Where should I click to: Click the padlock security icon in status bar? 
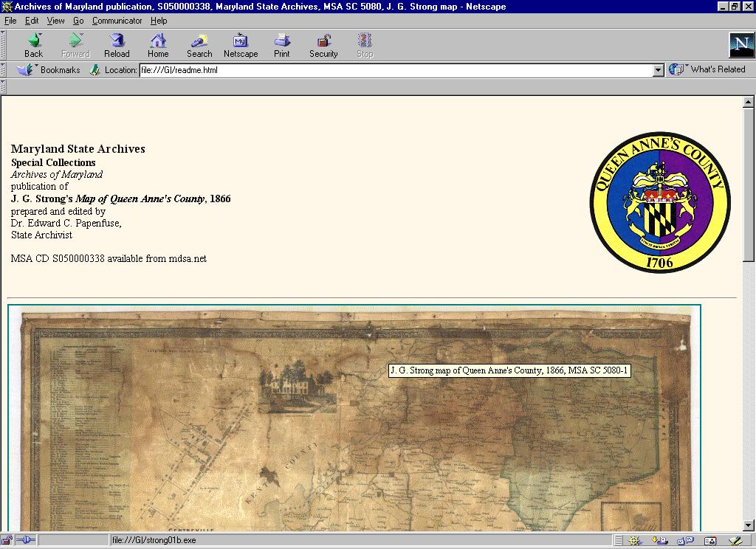(x=8, y=540)
